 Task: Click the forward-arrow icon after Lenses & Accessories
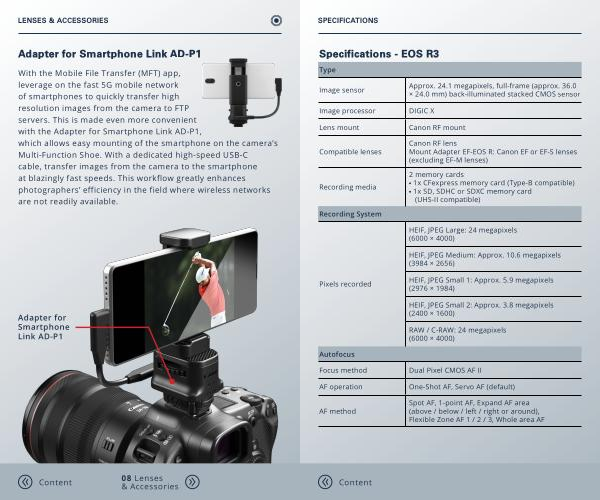[x=192, y=482]
